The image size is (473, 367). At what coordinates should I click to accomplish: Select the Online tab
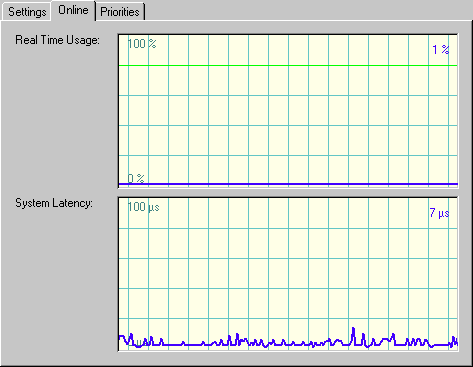(x=73, y=10)
